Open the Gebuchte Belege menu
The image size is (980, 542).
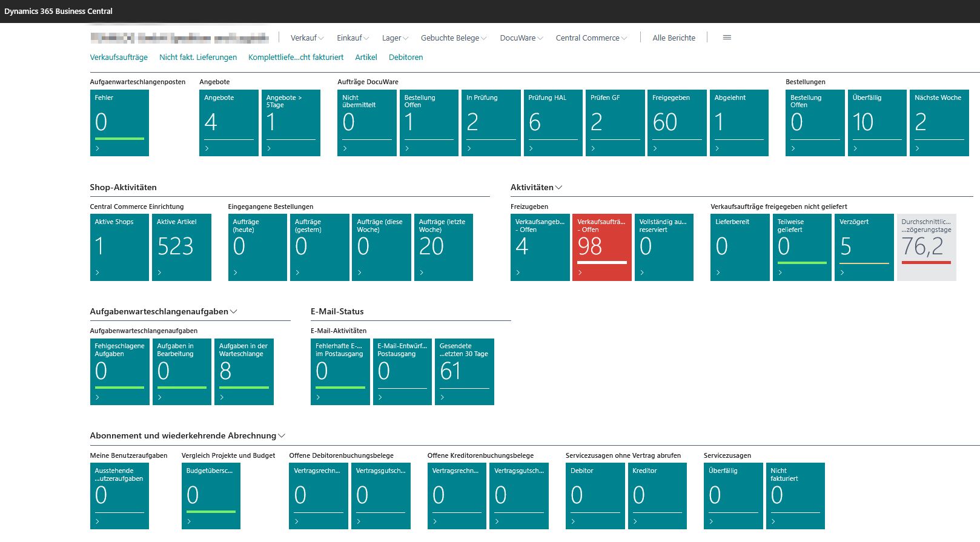(x=453, y=38)
